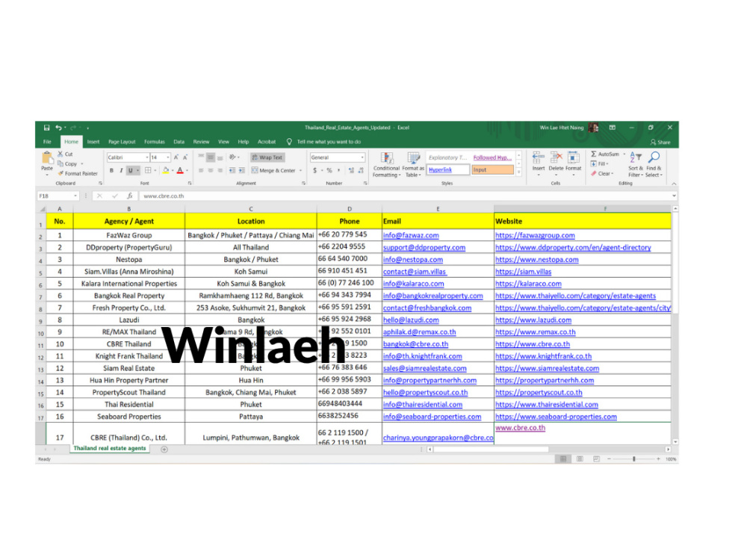This screenshot has height=560, width=747.
Task: Apply the Followed Hyperlink cell style
Action: click(x=492, y=158)
